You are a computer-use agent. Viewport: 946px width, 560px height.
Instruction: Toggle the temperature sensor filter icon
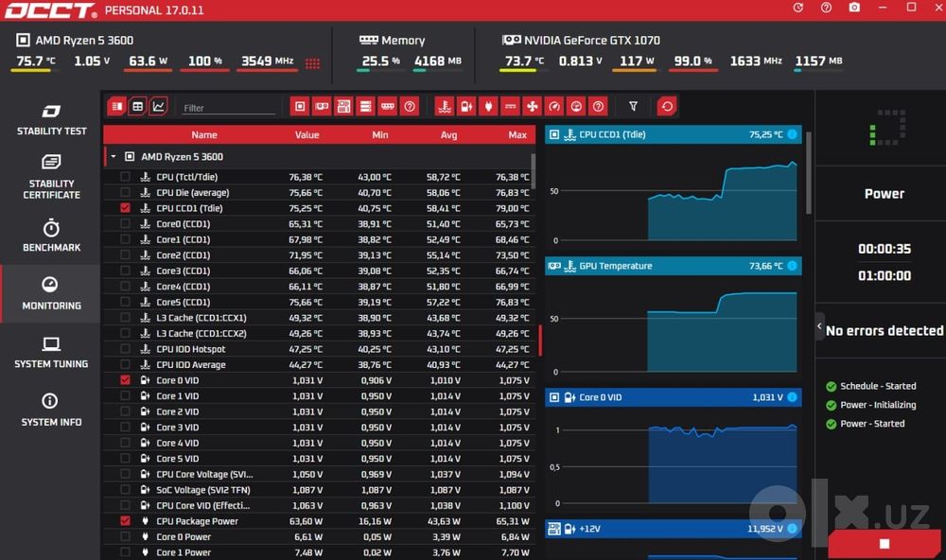445,107
